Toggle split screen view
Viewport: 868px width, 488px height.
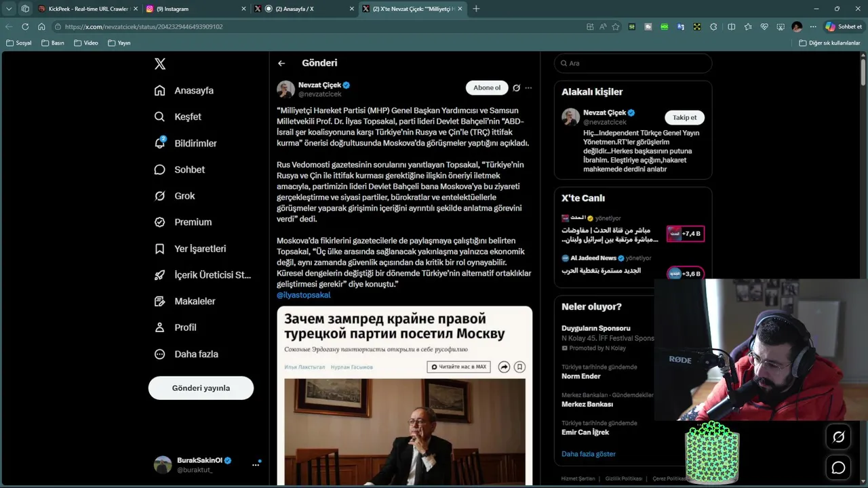click(x=731, y=26)
